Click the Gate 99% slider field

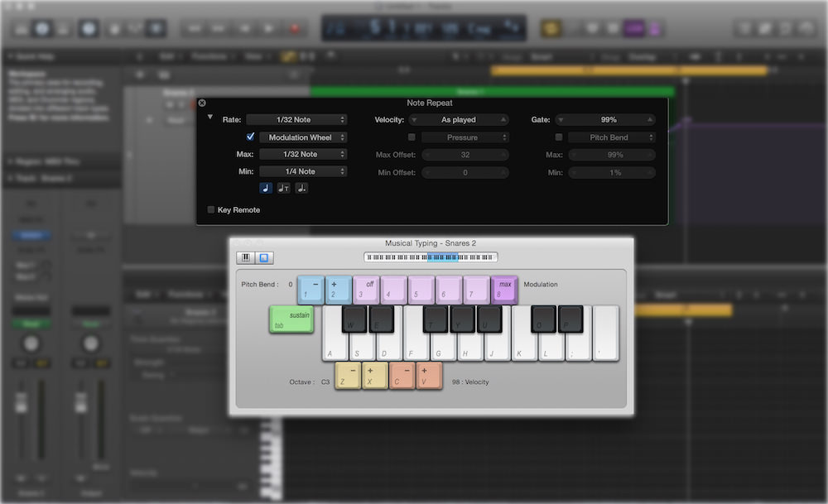tap(606, 120)
